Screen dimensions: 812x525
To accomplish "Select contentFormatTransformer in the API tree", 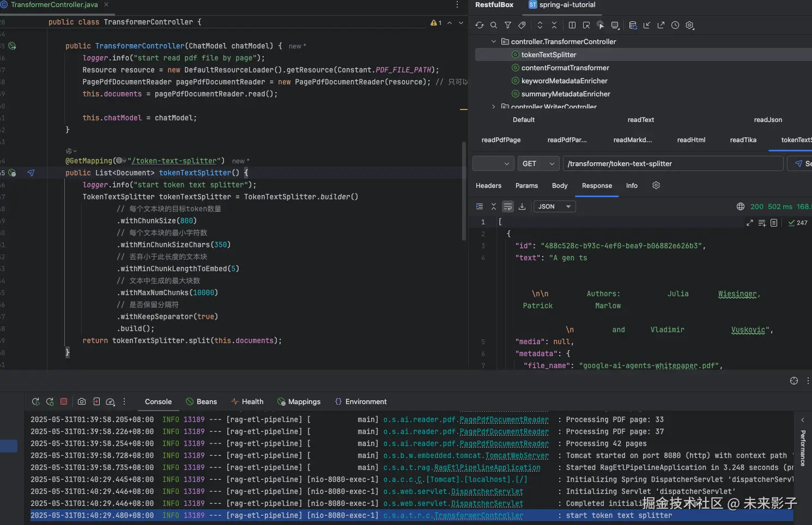I will [x=565, y=68].
